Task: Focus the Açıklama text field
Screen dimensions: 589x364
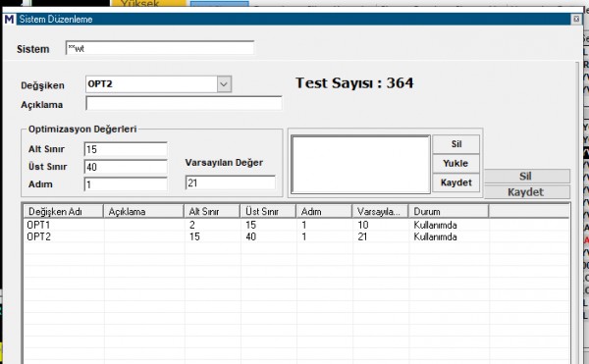Action: point(184,104)
